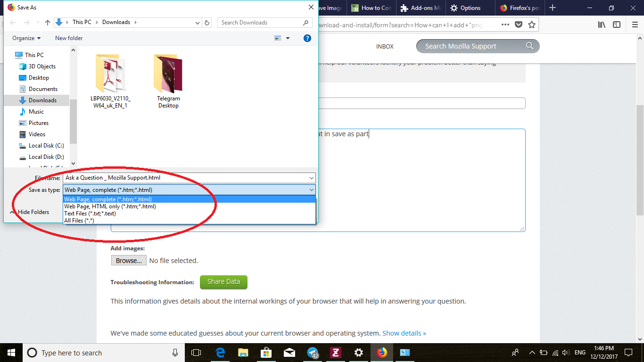644x362 pixels.
Task: Select "Text Files (*.txt;*.text)" option
Action: click(189, 214)
